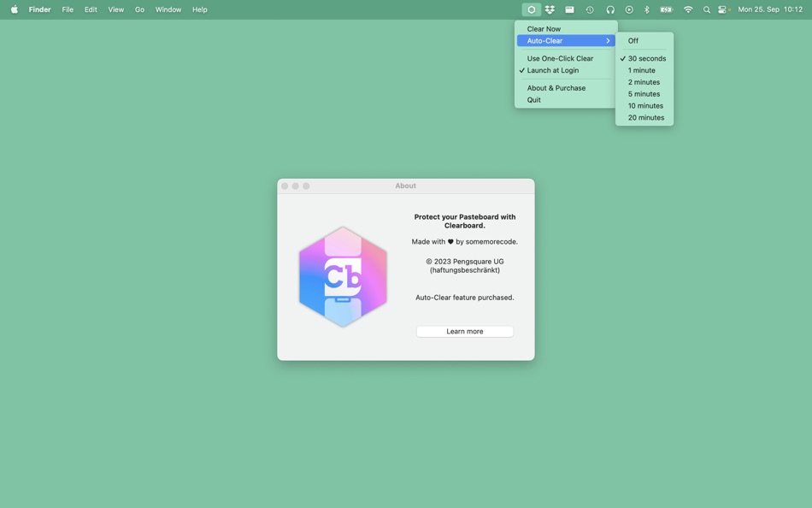Open the Wi-Fi menu bar icon
Screen dimensions: 812x508
point(688,9)
